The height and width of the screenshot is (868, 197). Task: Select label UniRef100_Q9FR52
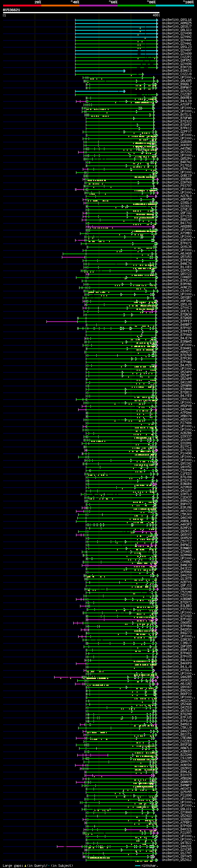click(176, 60)
